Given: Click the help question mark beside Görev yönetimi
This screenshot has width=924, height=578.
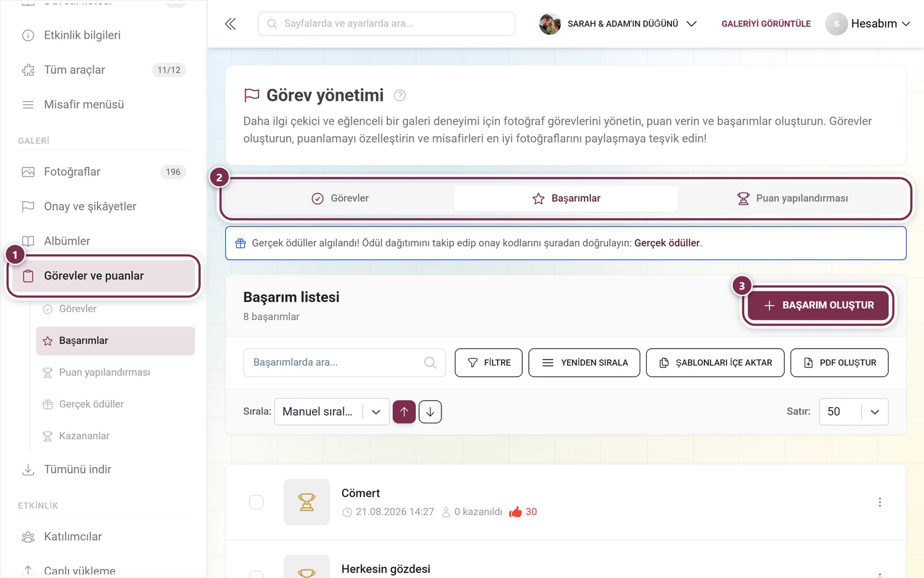Looking at the screenshot, I should point(400,96).
